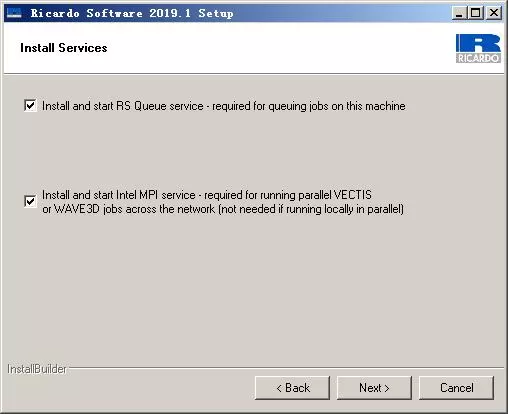
Task: Click the installer icon in title bar
Action: [x=14, y=13]
